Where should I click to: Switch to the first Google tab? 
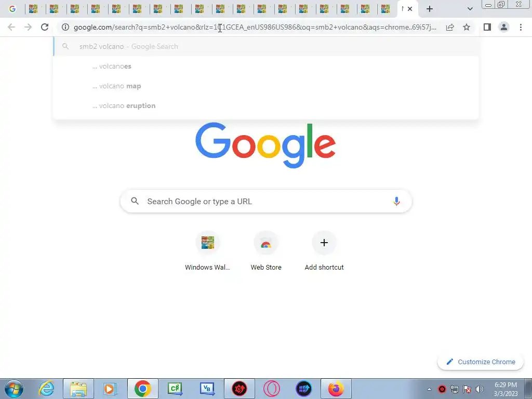click(12, 9)
